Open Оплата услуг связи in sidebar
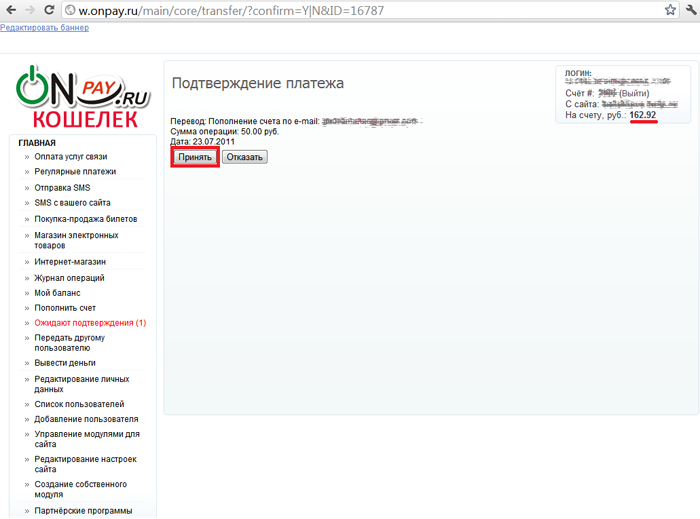The height and width of the screenshot is (519, 700). [71, 157]
